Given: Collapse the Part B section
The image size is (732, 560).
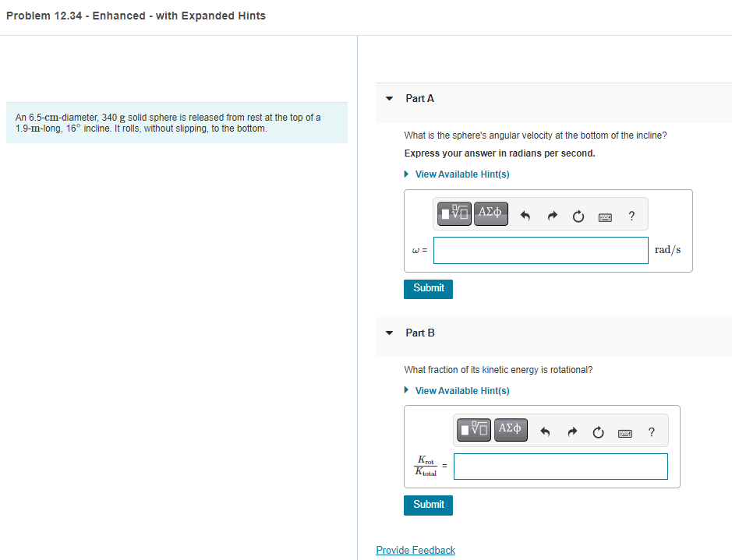Looking at the screenshot, I should (x=389, y=333).
